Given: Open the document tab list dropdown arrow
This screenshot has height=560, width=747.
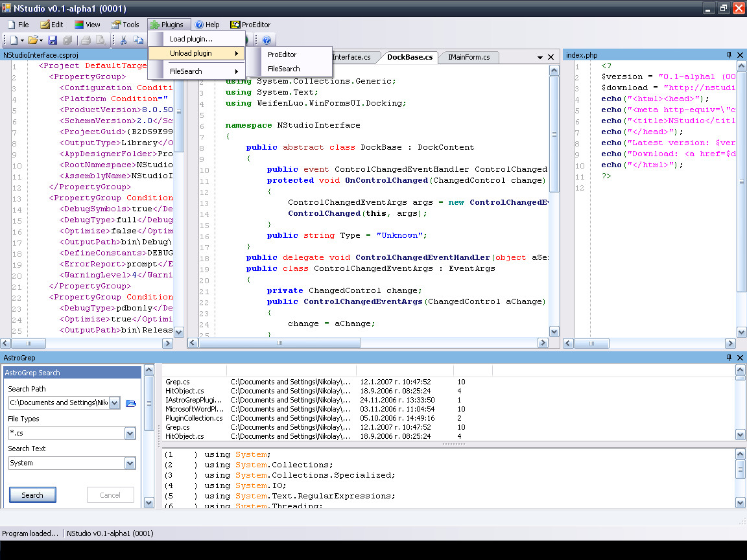Looking at the screenshot, I should pos(539,57).
